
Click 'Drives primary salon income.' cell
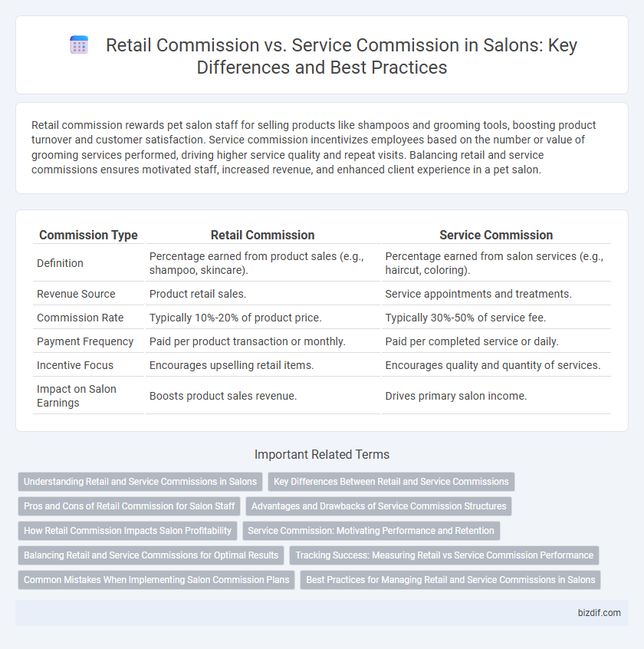(x=496, y=396)
